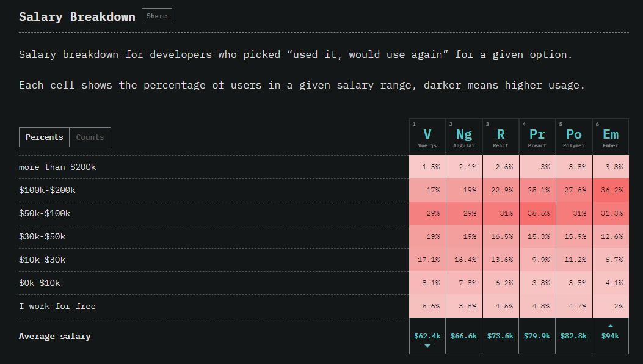Select the Ember (Em) column header

[x=610, y=136]
